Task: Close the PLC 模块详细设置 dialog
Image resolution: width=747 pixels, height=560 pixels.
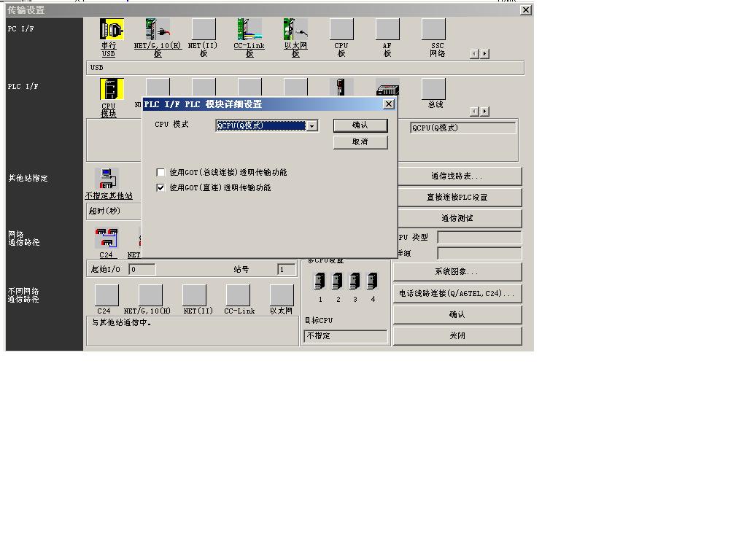Action: click(388, 104)
